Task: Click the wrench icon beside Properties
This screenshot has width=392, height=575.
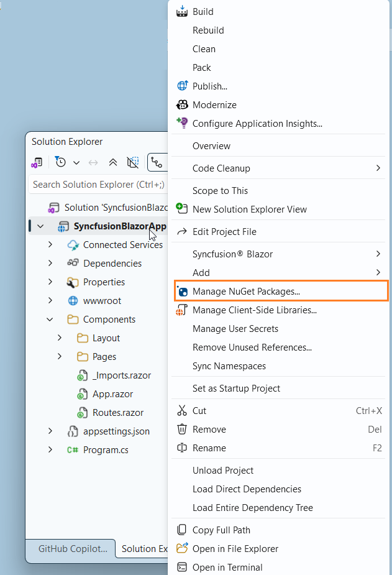Action: pyautogui.click(x=73, y=282)
